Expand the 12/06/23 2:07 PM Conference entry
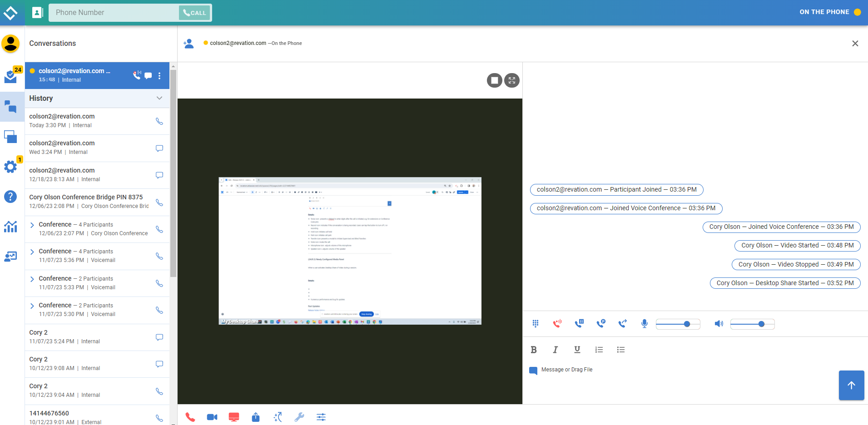Screen dimensions: 868x425 pos(32,225)
